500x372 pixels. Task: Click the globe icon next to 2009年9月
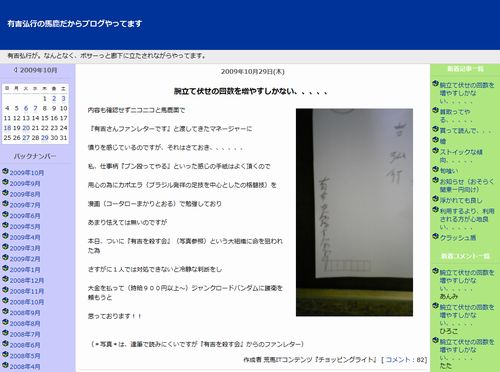pyautogui.click(x=5, y=182)
